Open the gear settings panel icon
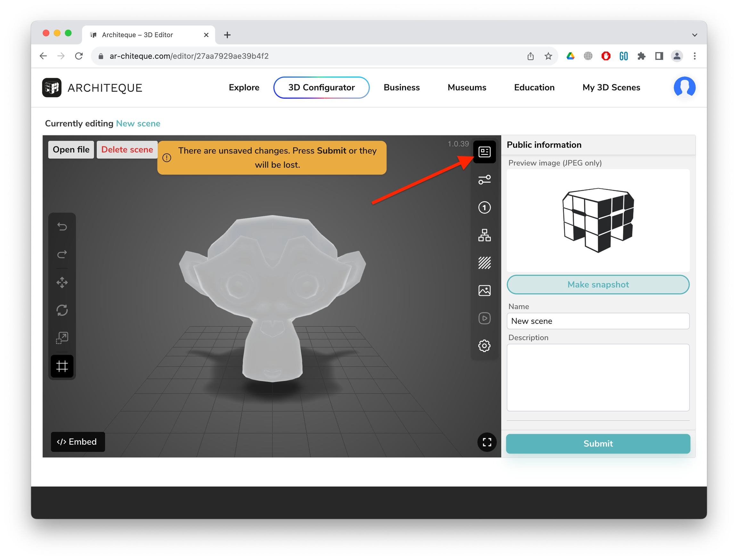738x560 pixels. [x=484, y=346]
